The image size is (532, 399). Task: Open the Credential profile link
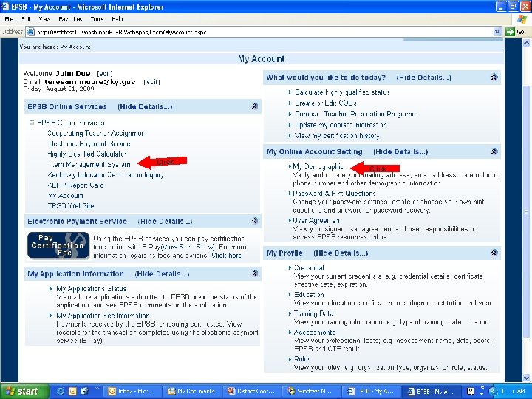pyautogui.click(x=309, y=267)
